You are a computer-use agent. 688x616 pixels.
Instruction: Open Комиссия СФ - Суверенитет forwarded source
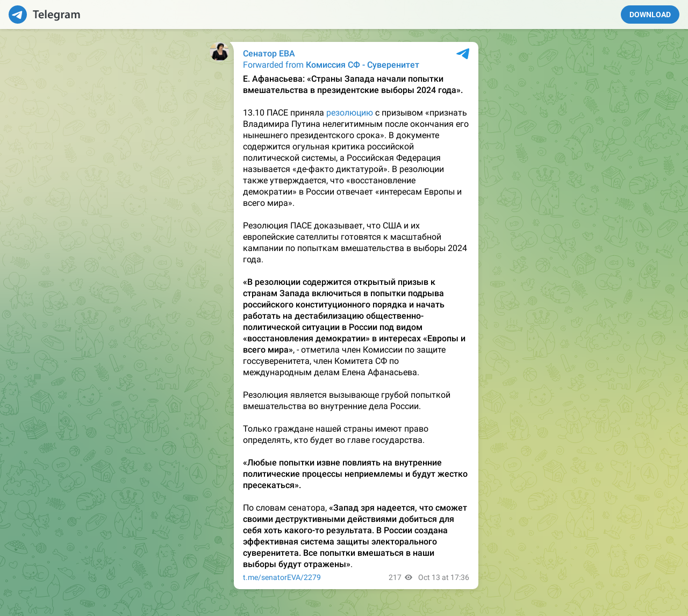click(362, 65)
